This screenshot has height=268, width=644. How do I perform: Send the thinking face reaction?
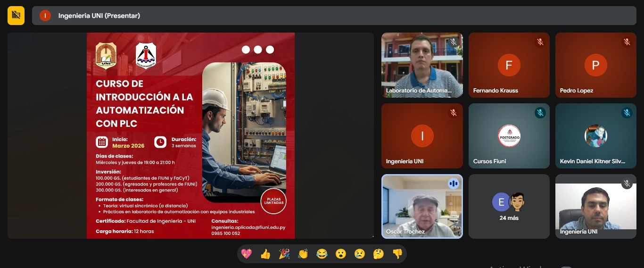379,254
